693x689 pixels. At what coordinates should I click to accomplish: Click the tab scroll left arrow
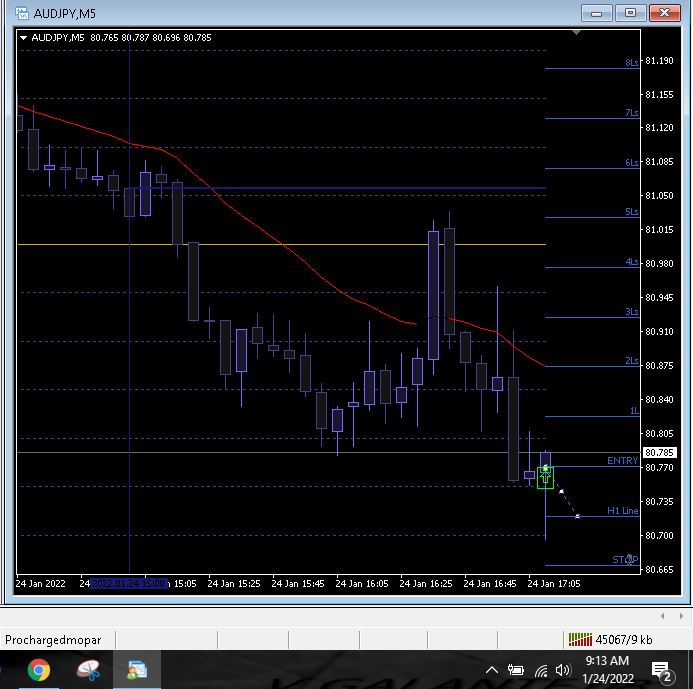[662, 616]
